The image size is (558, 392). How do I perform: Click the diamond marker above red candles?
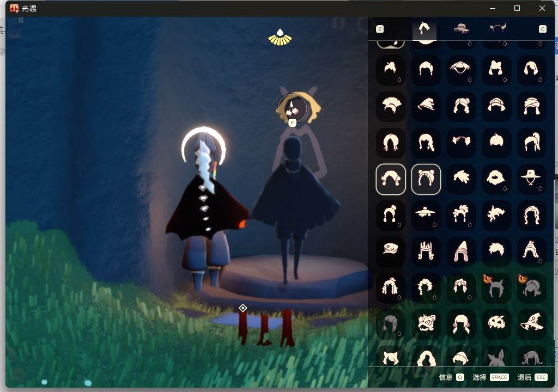click(242, 308)
